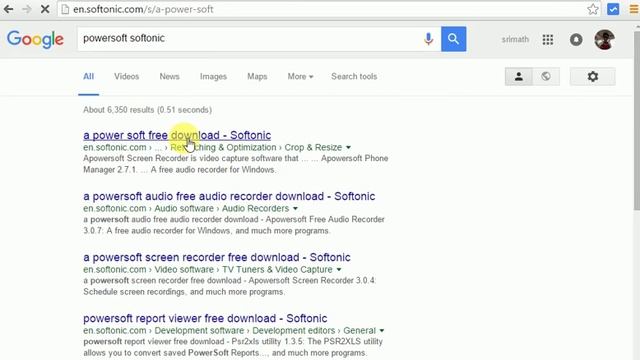Expand the More search categories dropdown
This screenshot has width=640, height=360.
[300, 76]
